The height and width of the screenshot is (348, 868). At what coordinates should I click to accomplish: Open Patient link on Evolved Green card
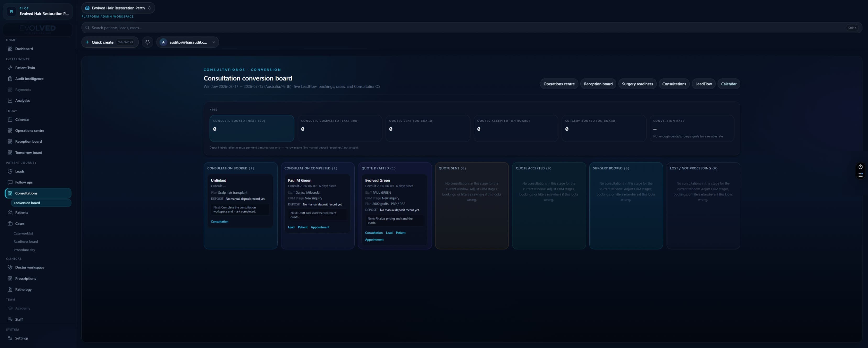point(401,233)
